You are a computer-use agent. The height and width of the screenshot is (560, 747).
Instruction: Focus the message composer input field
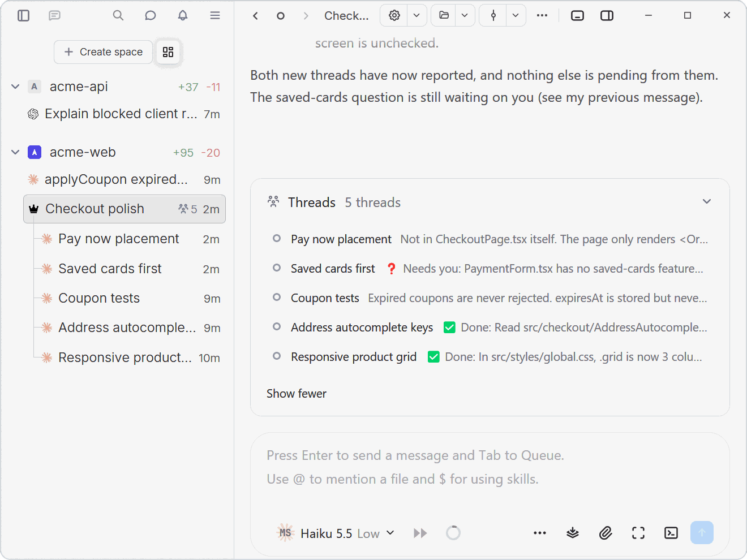(490, 467)
